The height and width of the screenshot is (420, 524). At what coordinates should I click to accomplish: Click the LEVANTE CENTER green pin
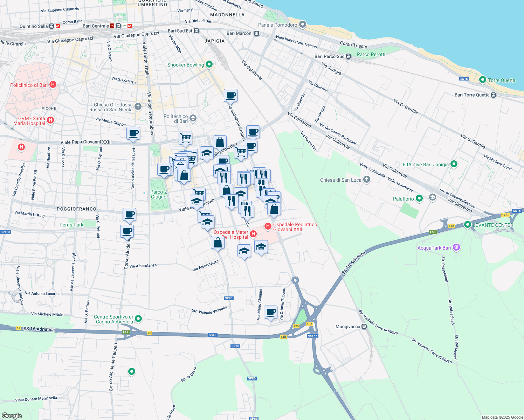coord(467,225)
